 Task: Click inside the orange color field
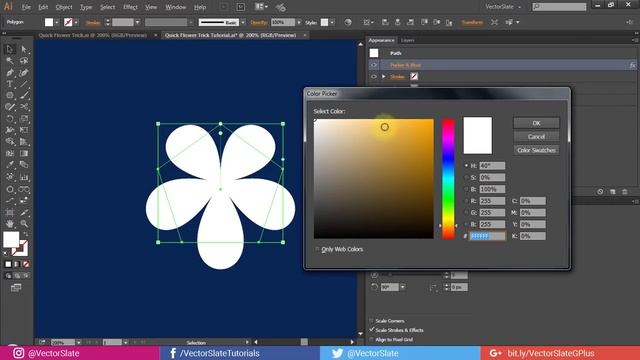(x=373, y=179)
